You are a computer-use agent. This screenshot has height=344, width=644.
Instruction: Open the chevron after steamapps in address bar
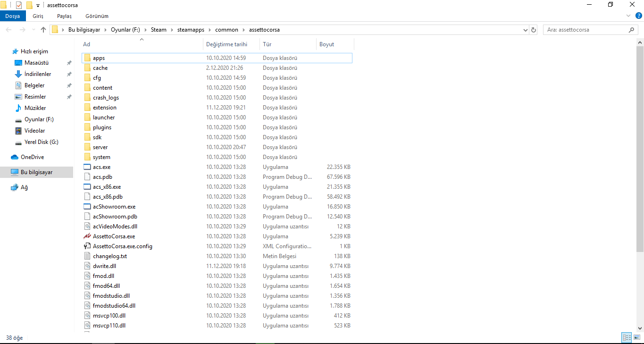[210, 30]
